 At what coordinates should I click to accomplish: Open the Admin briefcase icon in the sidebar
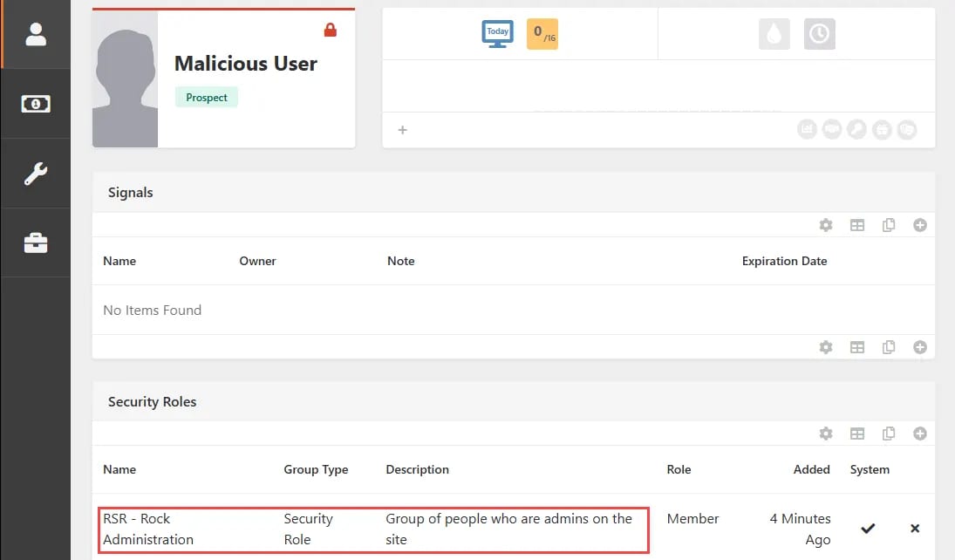(x=36, y=242)
